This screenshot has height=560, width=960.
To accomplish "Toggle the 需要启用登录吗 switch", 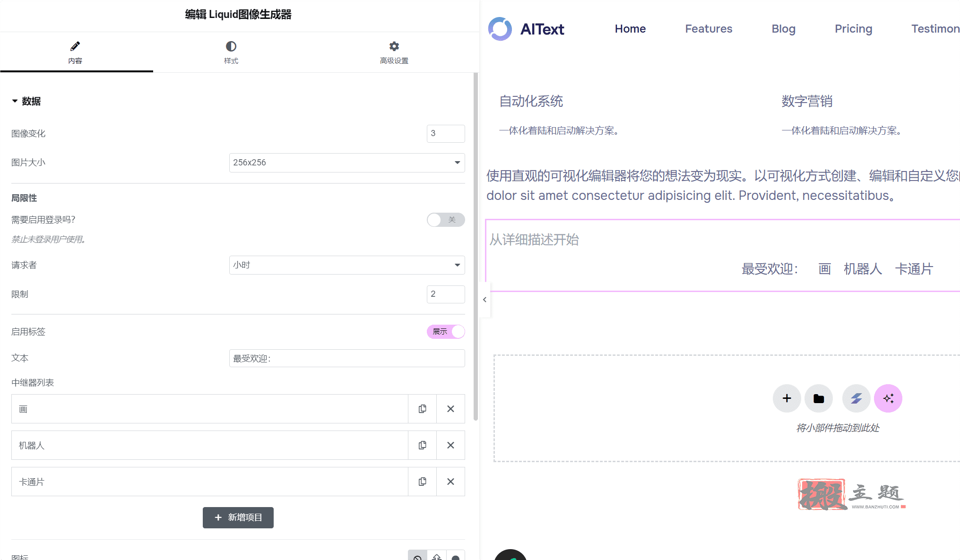I will [x=445, y=220].
